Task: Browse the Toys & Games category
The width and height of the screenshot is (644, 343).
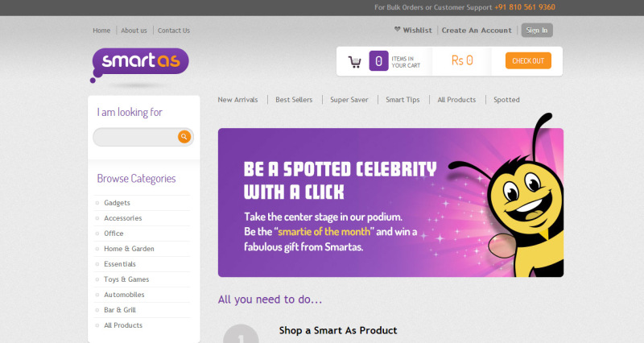Action: click(126, 279)
